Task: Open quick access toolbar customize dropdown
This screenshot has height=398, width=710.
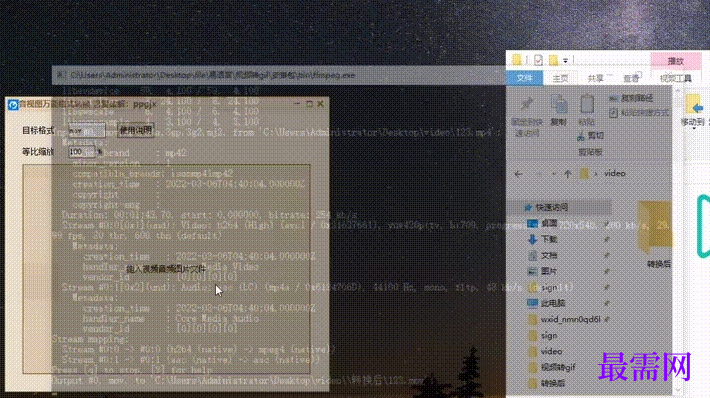Action: coord(565,60)
